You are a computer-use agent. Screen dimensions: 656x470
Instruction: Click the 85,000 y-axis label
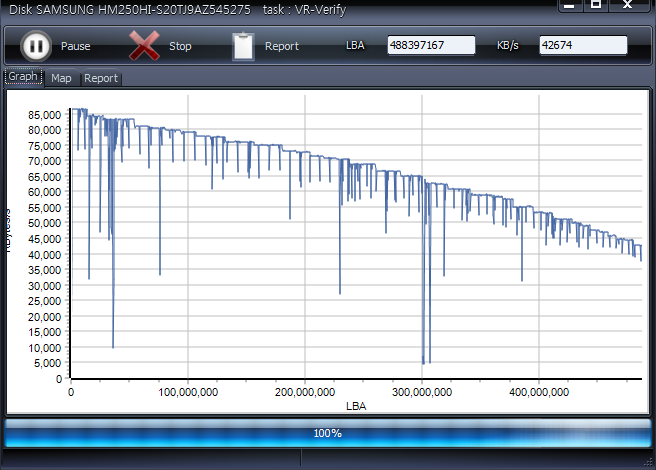[44, 114]
